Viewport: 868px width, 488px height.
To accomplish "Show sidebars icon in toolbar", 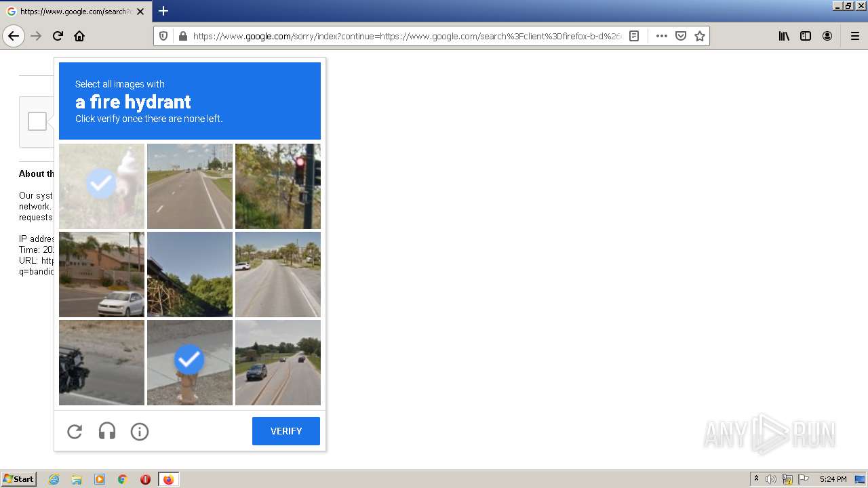I will (x=806, y=36).
